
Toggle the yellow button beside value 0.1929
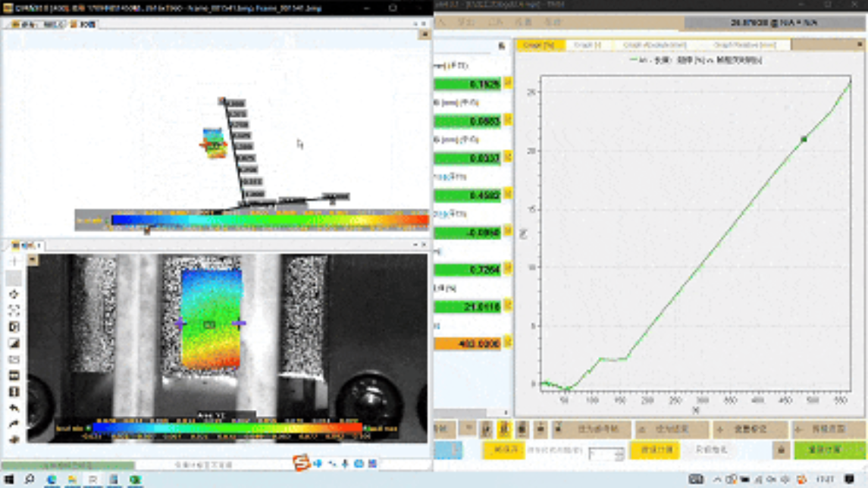point(508,83)
